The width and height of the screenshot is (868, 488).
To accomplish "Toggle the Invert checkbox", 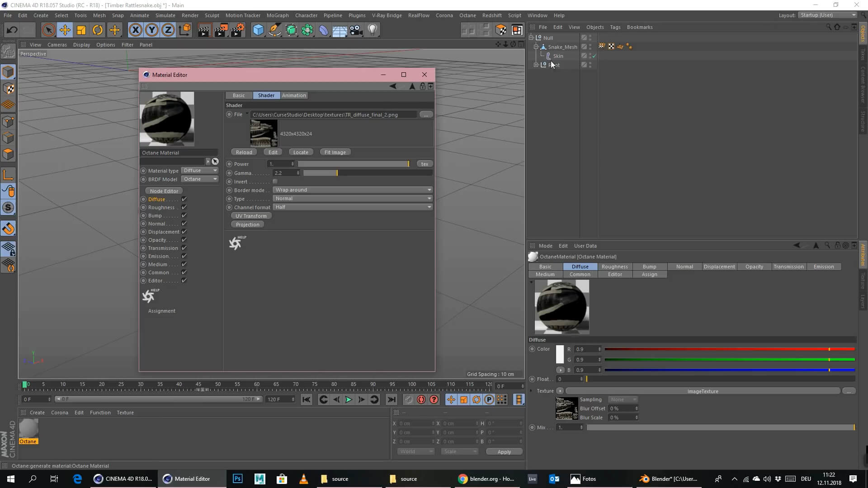I will click(x=275, y=182).
